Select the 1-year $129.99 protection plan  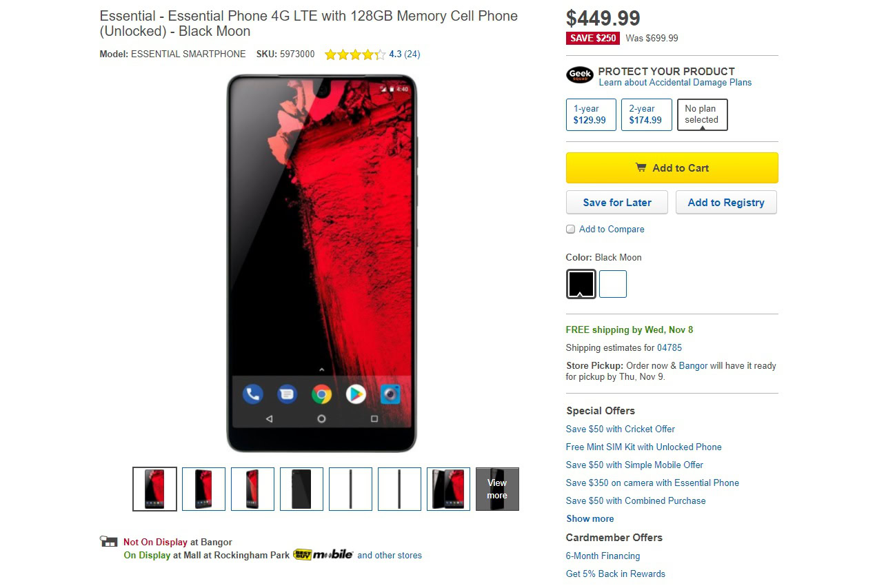point(590,114)
